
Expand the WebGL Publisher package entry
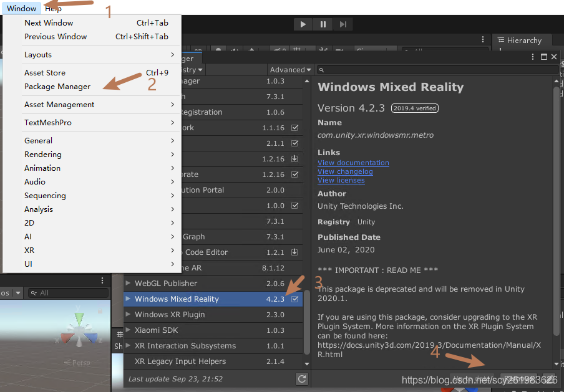128,283
